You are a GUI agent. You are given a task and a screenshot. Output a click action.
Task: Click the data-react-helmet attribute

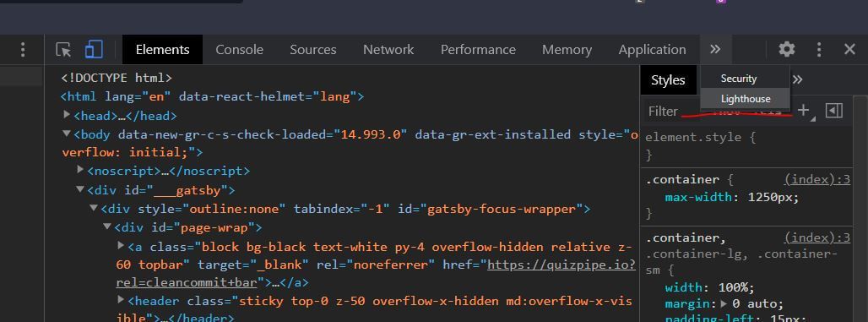click(268, 96)
